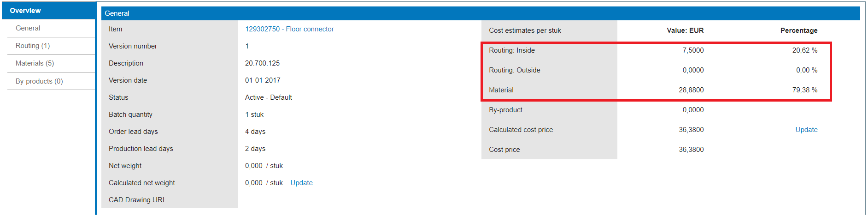Open the Materials (5) tab

click(35, 63)
